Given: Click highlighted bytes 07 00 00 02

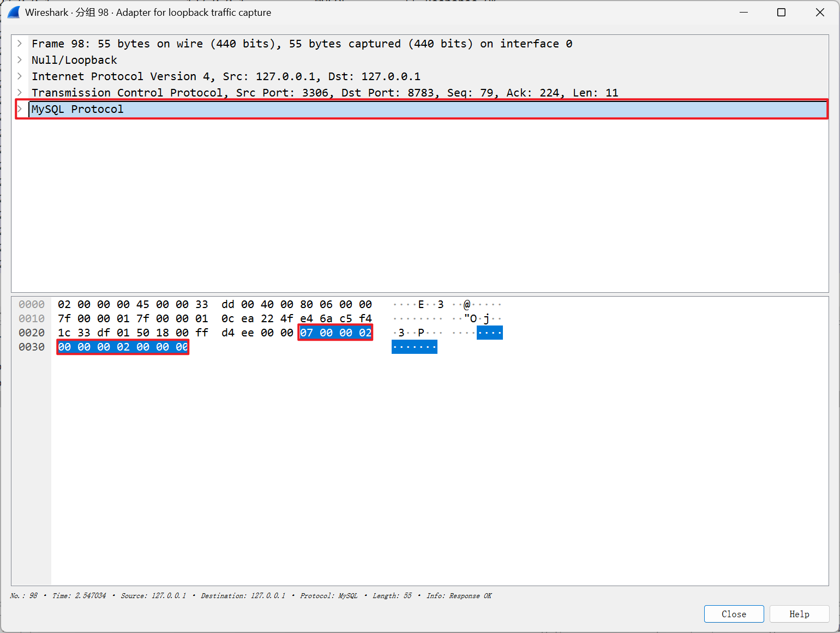Looking at the screenshot, I should point(335,333).
